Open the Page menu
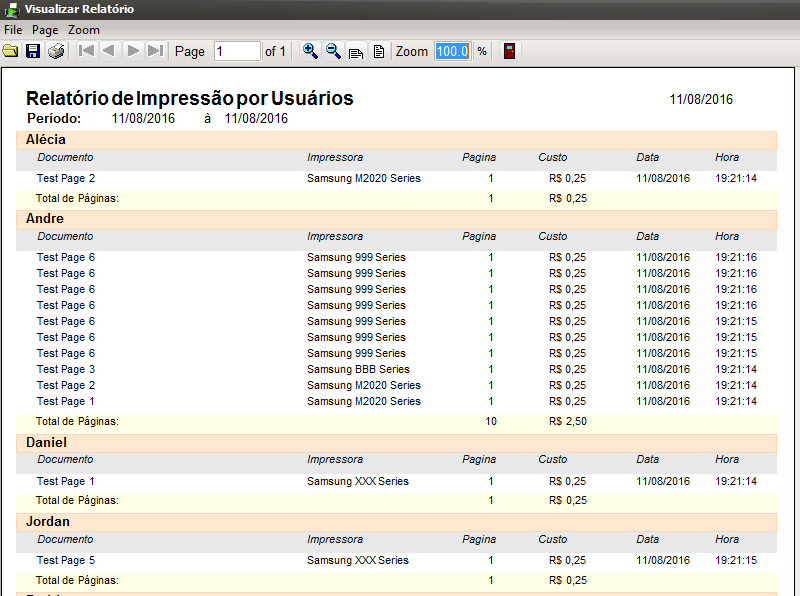The width and height of the screenshot is (800, 596). 45,30
